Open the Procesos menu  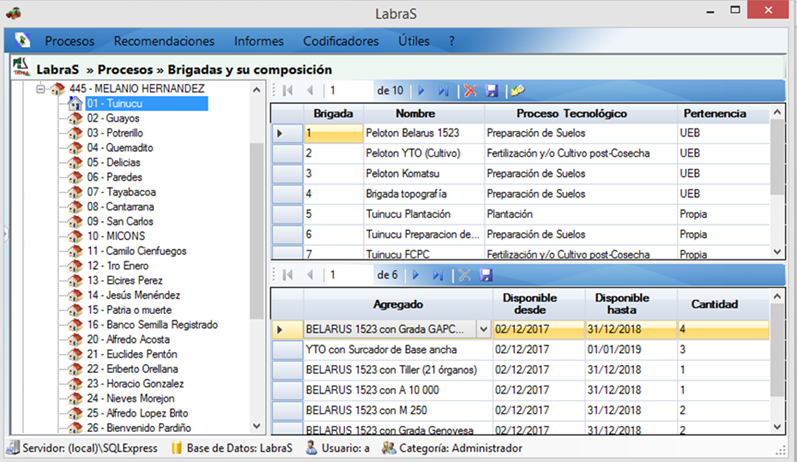(x=69, y=41)
